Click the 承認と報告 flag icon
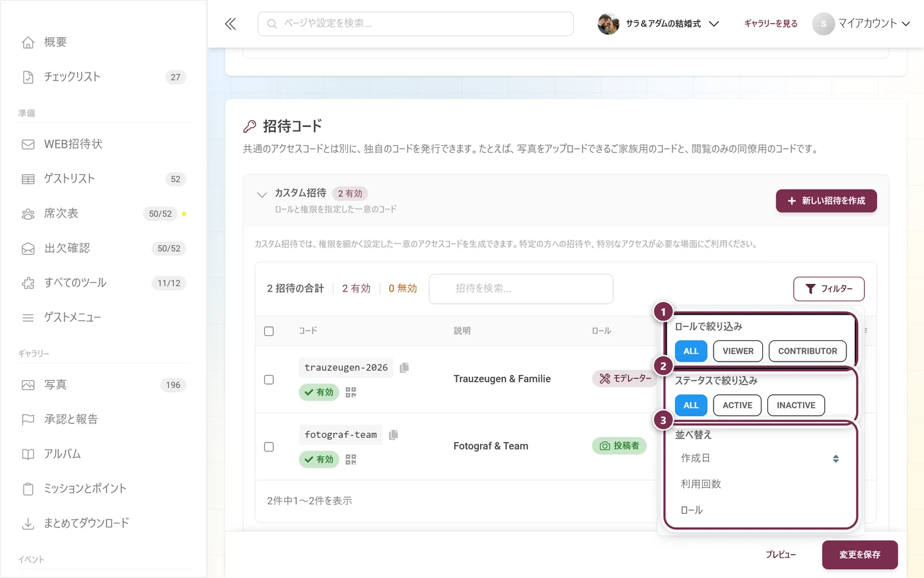The image size is (924, 578). pyautogui.click(x=28, y=420)
